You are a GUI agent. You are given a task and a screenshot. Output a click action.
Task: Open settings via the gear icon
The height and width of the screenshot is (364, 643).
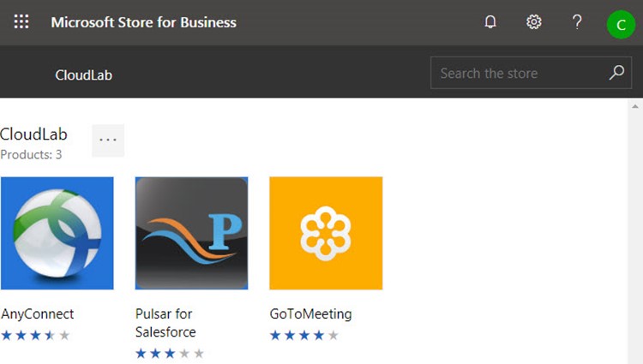pos(534,22)
